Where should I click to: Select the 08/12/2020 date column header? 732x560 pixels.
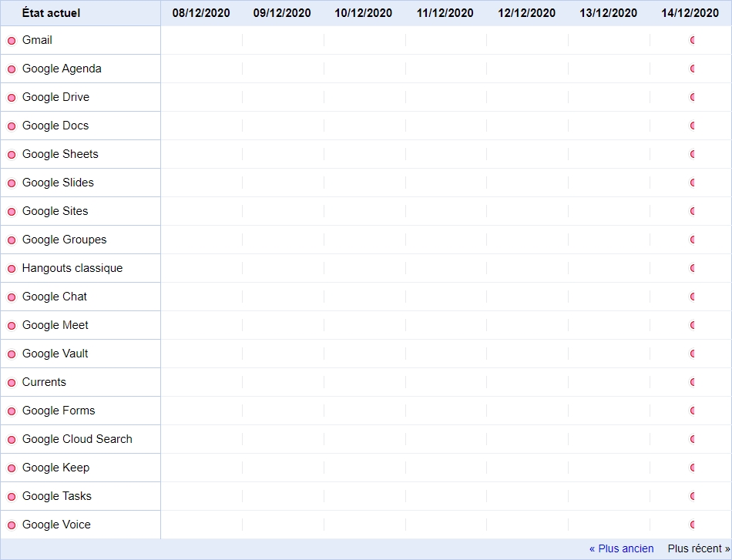click(x=201, y=13)
